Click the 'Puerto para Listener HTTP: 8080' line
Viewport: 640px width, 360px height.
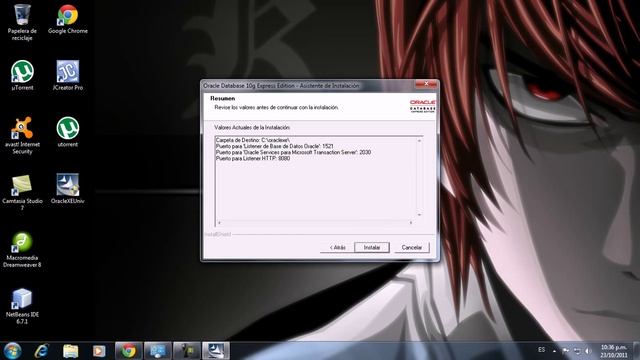[253, 158]
